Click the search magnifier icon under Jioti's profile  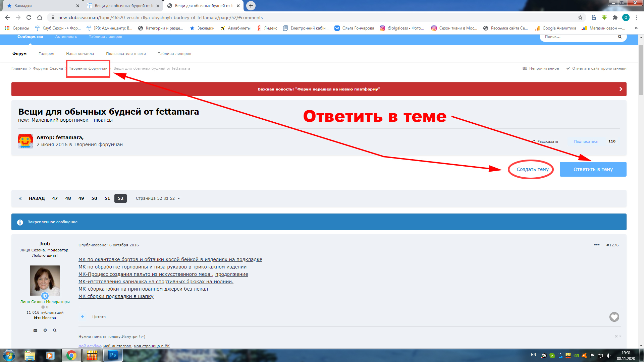(x=55, y=330)
